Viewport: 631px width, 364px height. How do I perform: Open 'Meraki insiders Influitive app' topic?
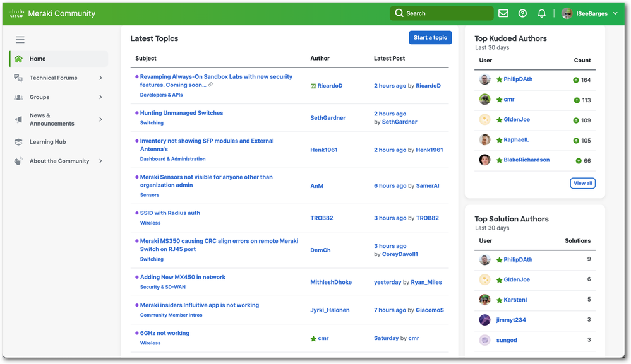click(x=200, y=305)
